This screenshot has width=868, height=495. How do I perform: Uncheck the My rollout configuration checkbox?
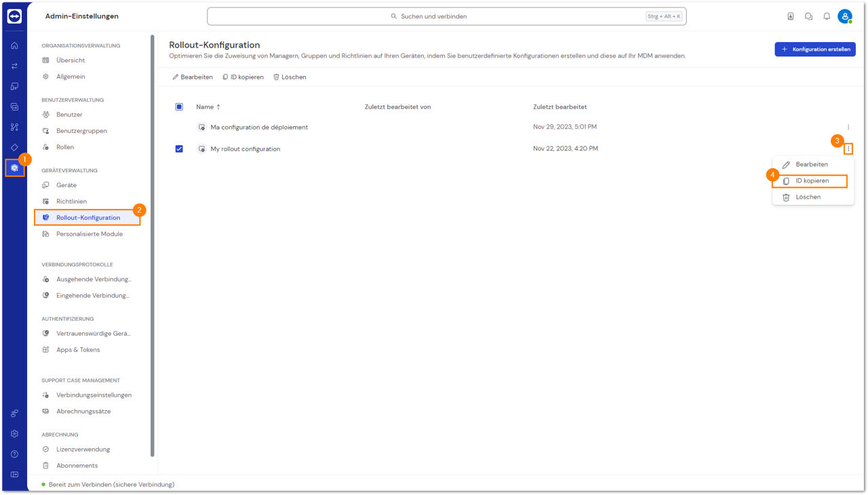pyautogui.click(x=179, y=148)
